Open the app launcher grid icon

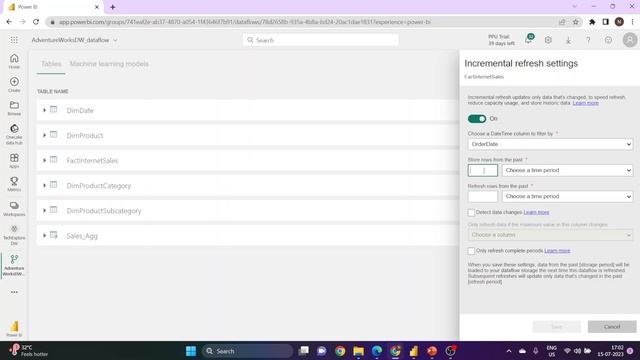tap(14, 40)
